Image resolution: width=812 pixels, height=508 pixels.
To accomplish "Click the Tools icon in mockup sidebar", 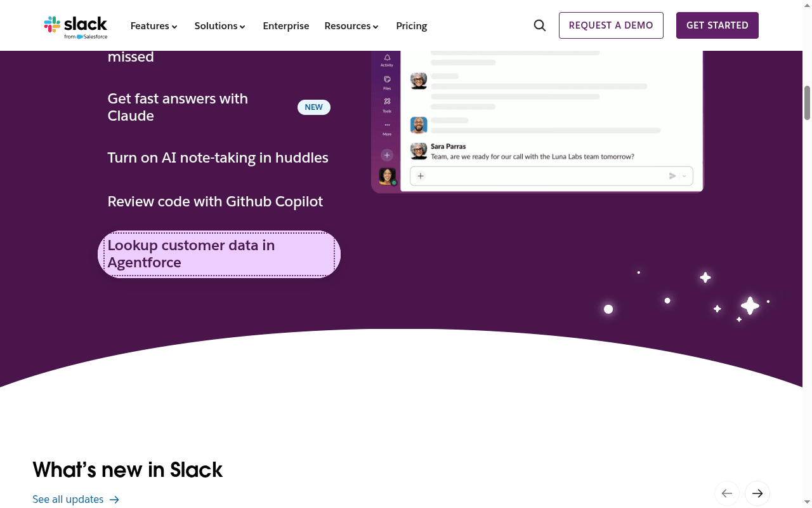I will [387, 102].
